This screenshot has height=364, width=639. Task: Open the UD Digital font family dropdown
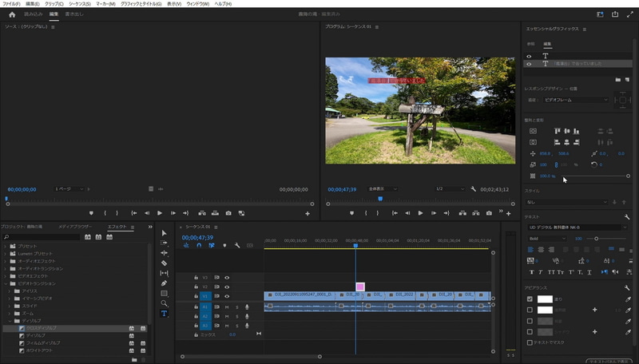click(578, 227)
